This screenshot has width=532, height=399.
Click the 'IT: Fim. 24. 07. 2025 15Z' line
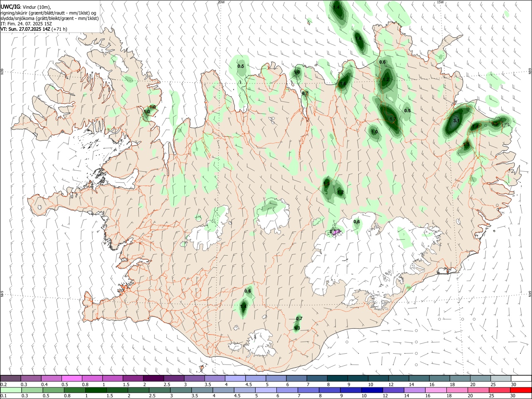click(x=26, y=24)
